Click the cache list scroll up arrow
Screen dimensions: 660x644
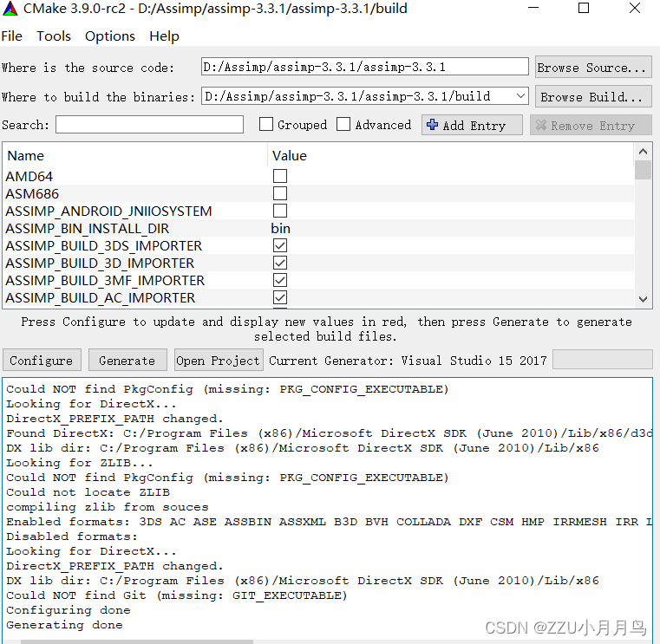643,152
